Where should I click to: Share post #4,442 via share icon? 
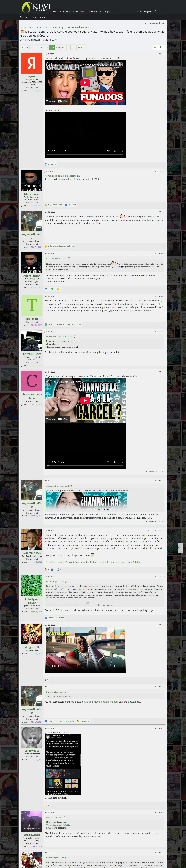(156, 172)
